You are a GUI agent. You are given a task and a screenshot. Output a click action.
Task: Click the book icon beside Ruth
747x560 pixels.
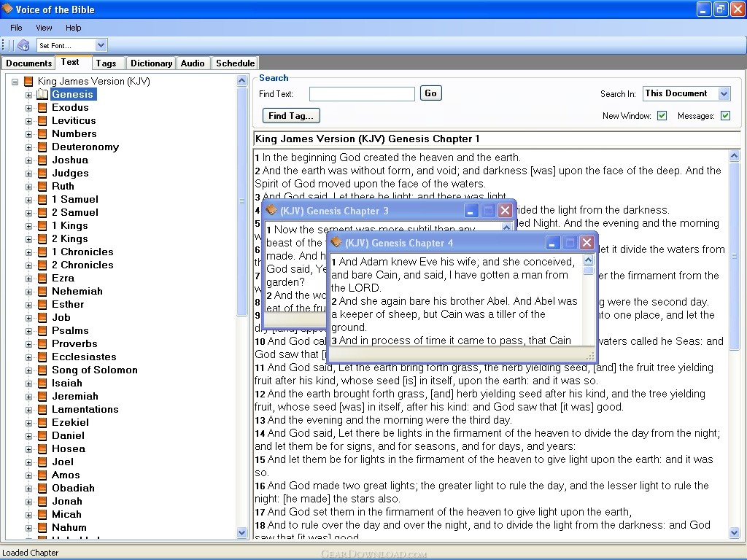point(42,186)
